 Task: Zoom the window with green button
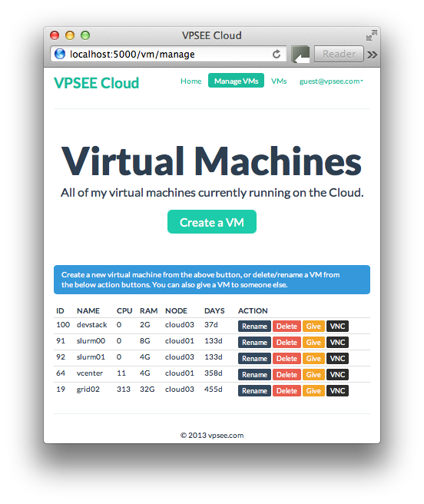coord(85,35)
